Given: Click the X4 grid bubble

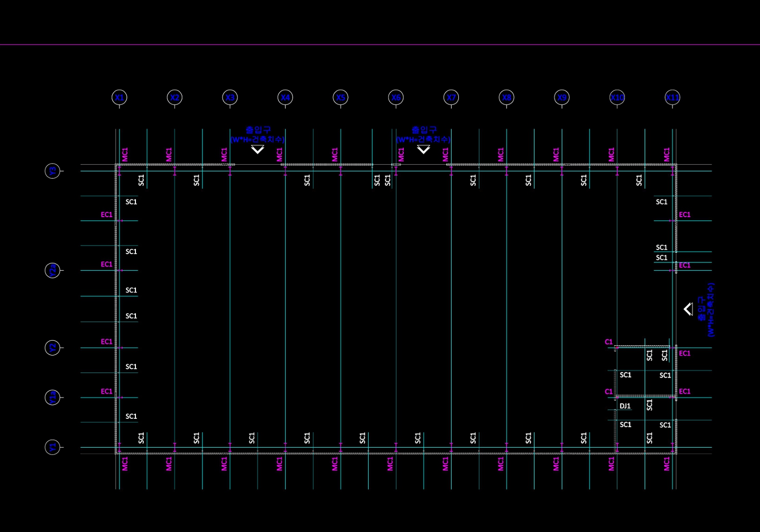Looking at the screenshot, I should pyautogui.click(x=285, y=97).
